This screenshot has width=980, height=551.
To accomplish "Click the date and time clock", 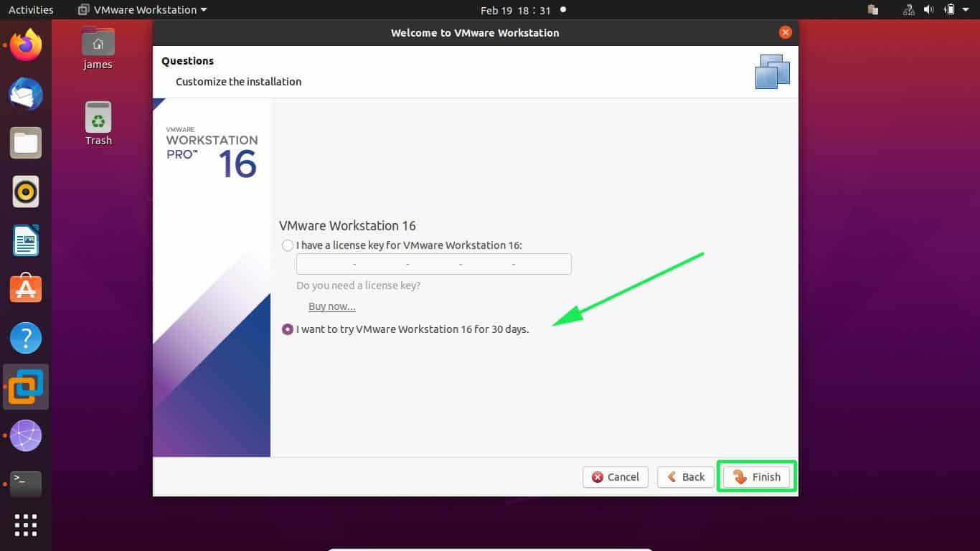I will click(516, 10).
